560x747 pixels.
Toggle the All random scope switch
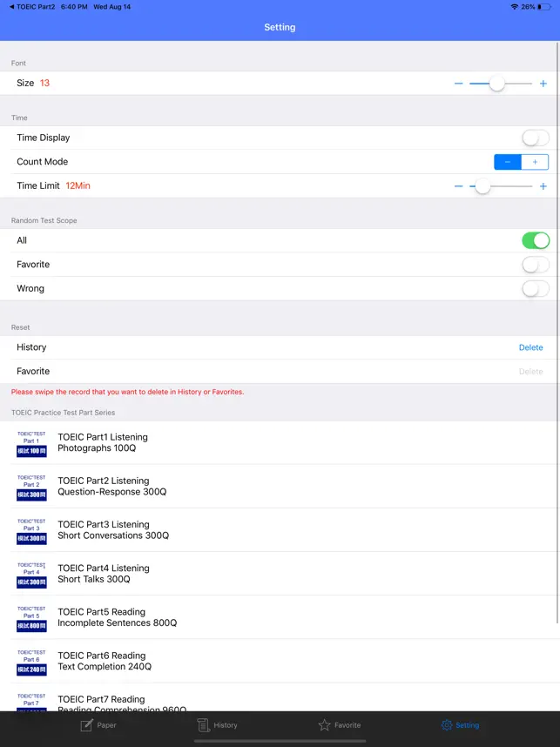(x=536, y=240)
